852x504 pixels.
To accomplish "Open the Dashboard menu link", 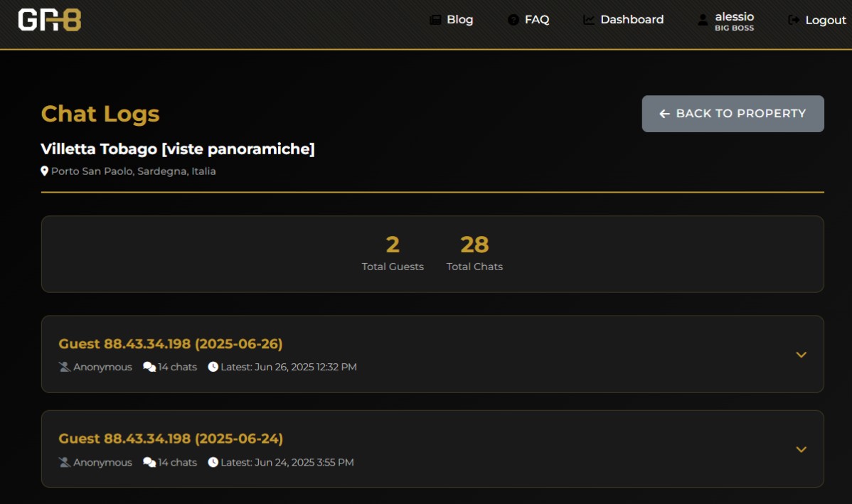I will pos(632,20).
